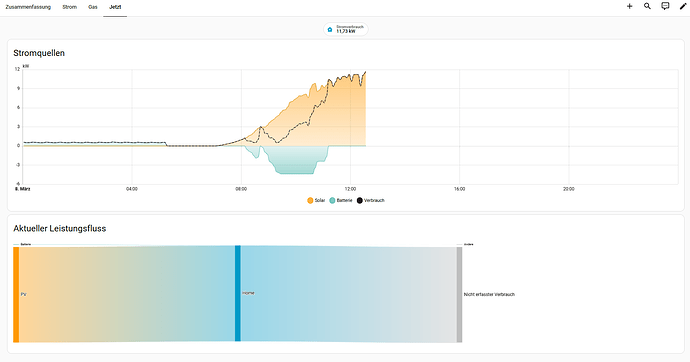Open the search magnifier icon
Screen dimensions: 690x362
647,6
